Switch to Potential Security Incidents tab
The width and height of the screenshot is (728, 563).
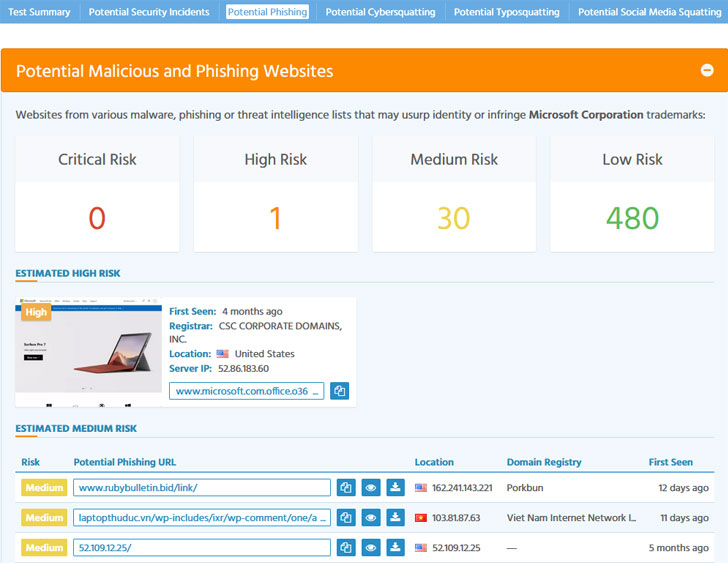[149, 12]
